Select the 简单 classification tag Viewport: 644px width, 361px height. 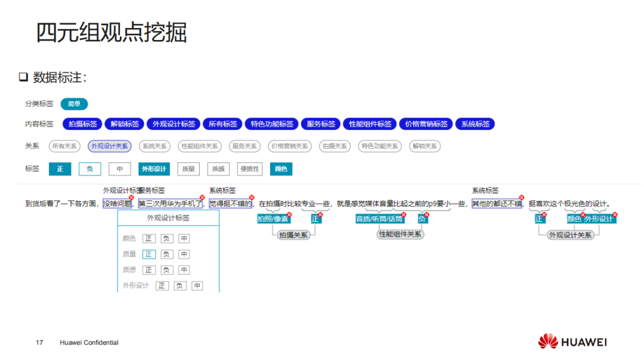pos(74,104)
